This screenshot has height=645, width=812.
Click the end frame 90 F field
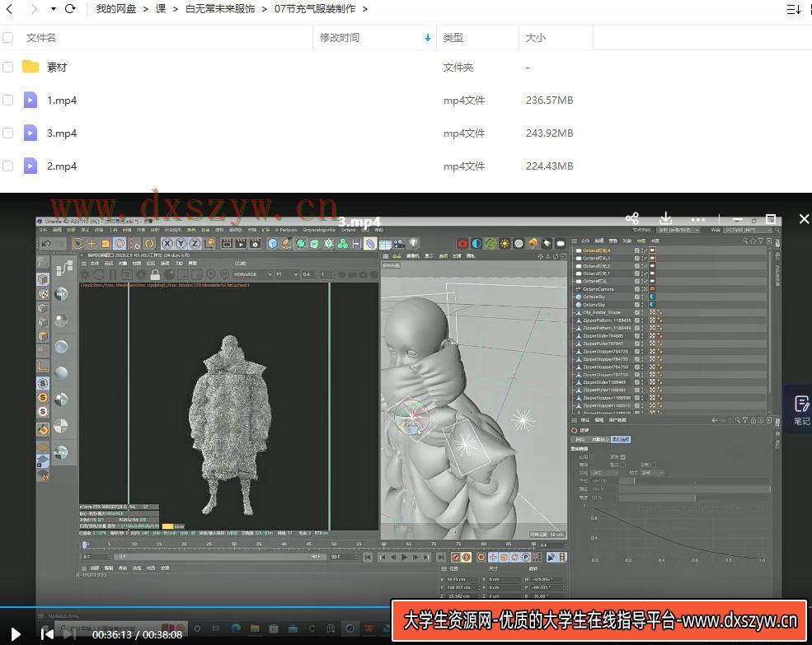click(344, 557)
